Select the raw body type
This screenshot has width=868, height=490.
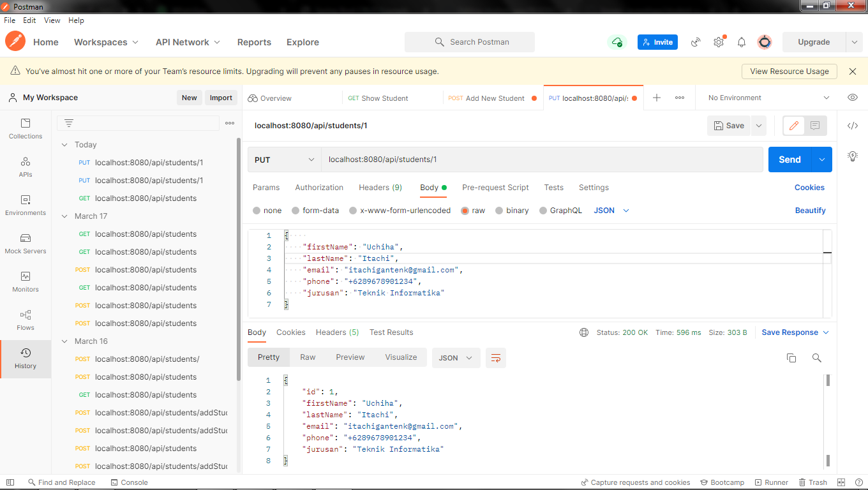(x=473, y=211)
